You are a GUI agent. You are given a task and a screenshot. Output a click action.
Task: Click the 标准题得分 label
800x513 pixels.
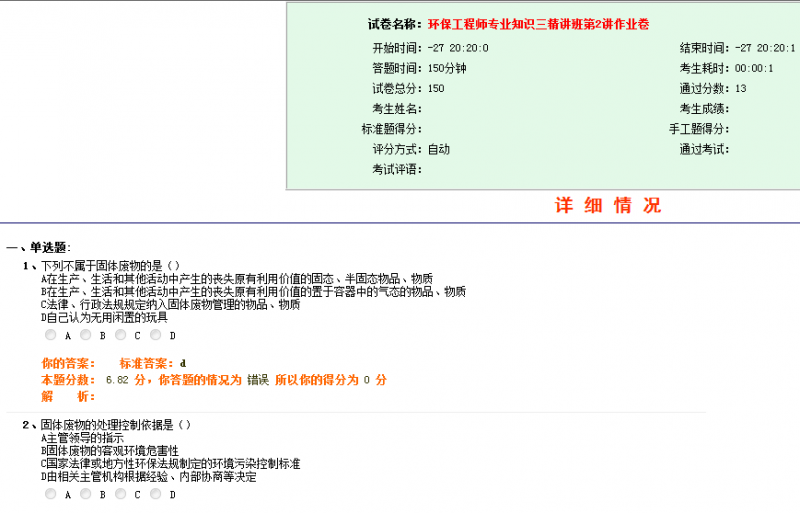[x=392, y=129]
